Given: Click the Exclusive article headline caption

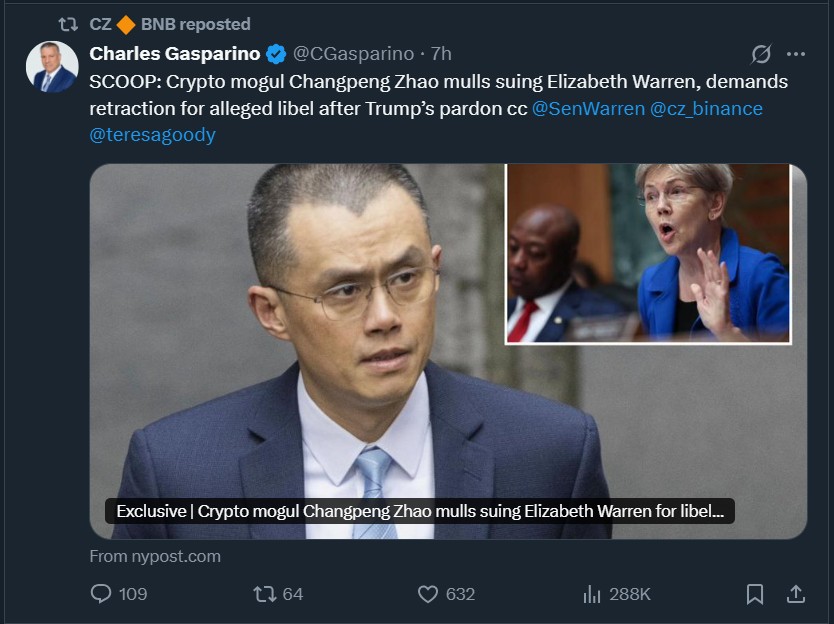Looking at the screenshot, I should point(420,511).
